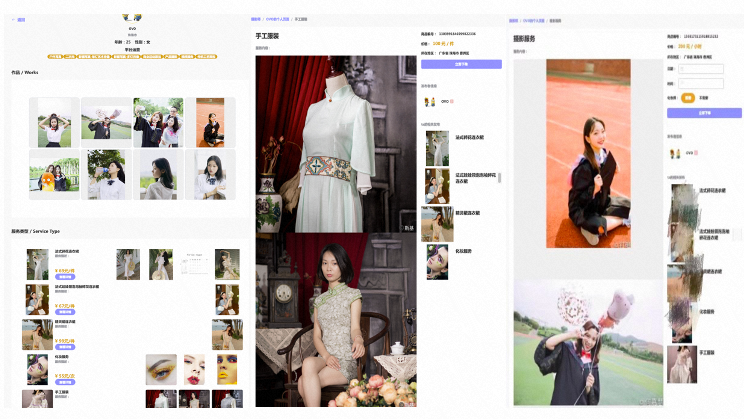Open the price table sample image
This screenshot has width=744, height=419.
point(194,264)
